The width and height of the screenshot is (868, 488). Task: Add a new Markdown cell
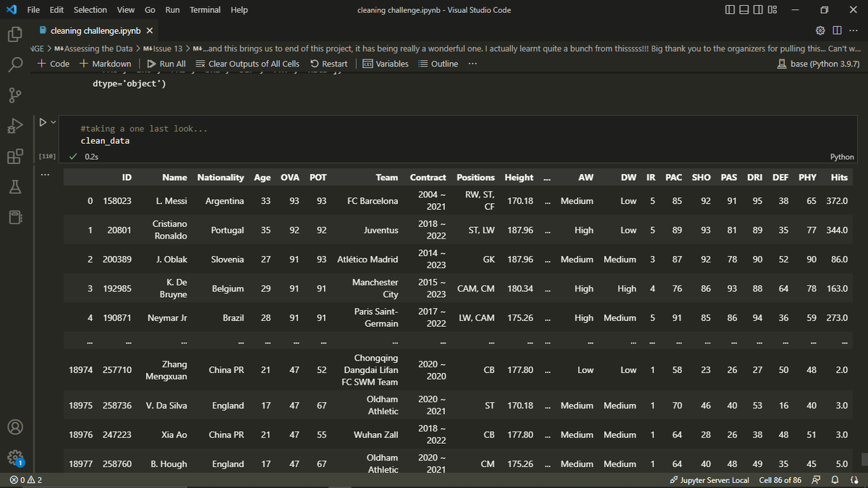coord(107,64)
